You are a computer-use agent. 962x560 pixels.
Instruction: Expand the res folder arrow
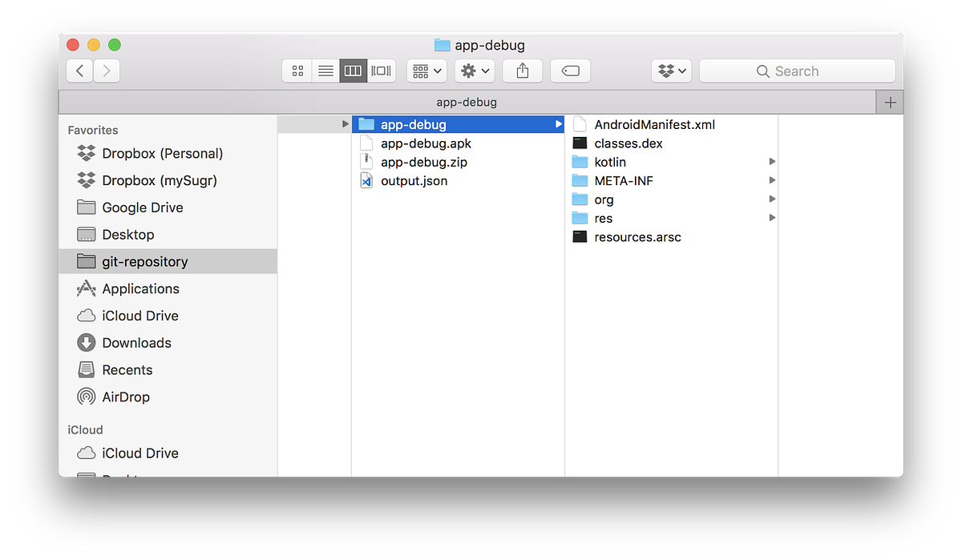[772, 218]
